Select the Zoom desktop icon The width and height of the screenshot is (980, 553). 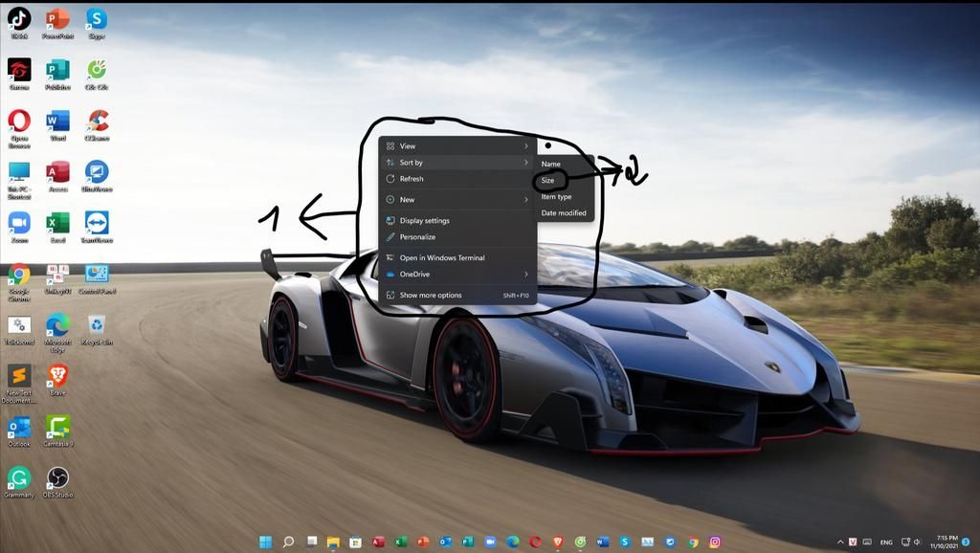(19, 227)
